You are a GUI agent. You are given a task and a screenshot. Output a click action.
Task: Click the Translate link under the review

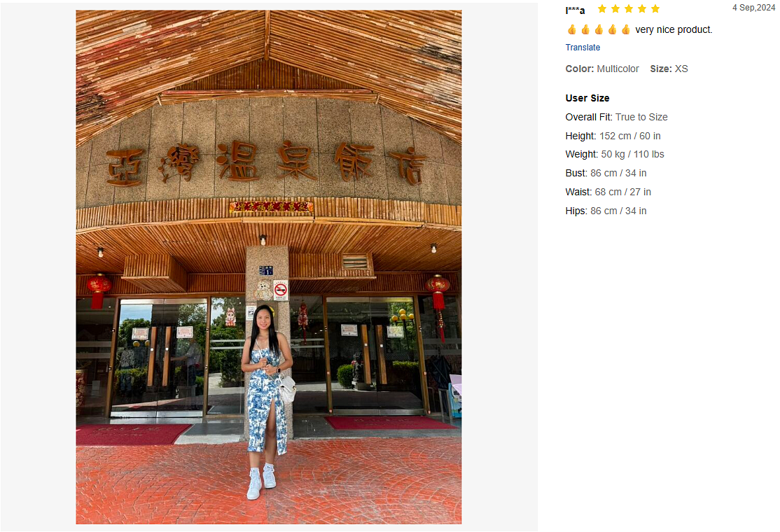583,47
